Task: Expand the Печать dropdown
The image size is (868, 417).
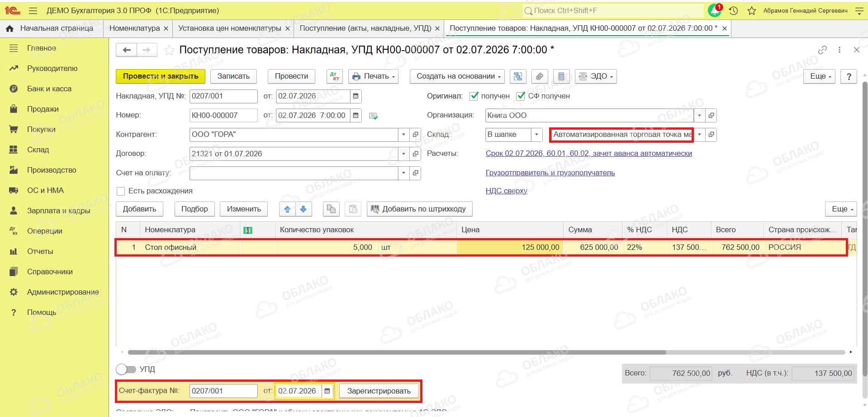Action: point(373,76)
